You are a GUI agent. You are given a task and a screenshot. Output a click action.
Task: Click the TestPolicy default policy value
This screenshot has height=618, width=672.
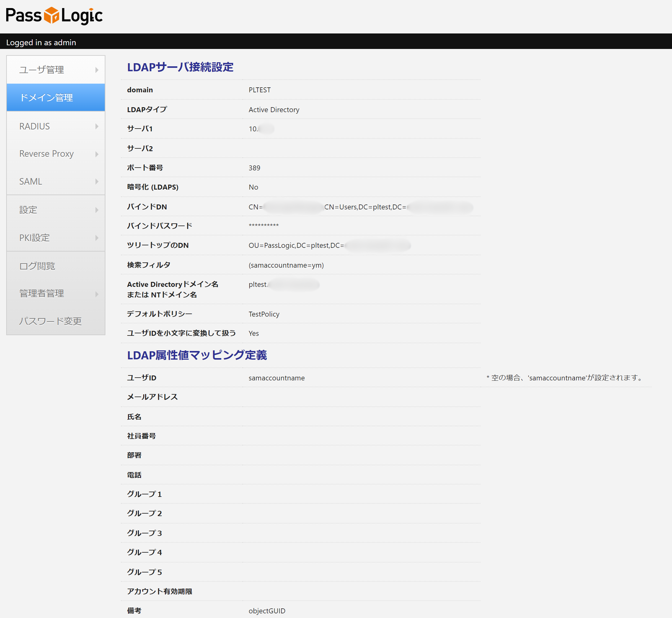pos(264,314)
